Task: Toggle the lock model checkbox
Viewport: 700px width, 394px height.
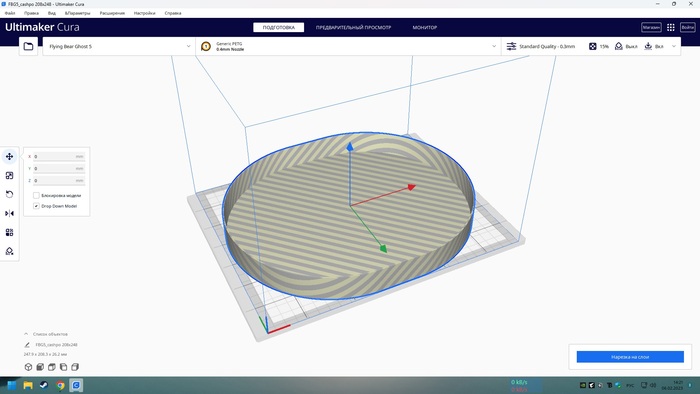Action: 36,195
